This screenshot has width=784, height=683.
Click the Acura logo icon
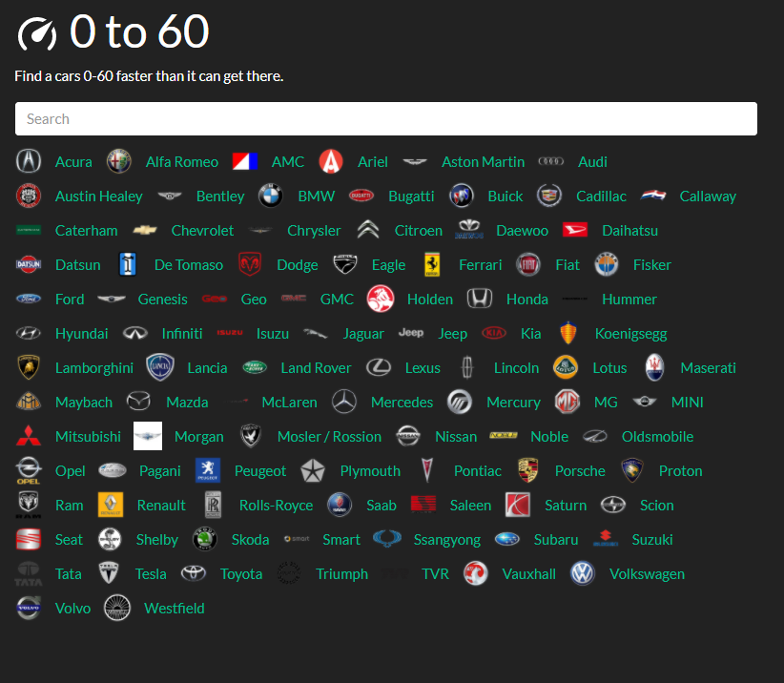point(29,161)
